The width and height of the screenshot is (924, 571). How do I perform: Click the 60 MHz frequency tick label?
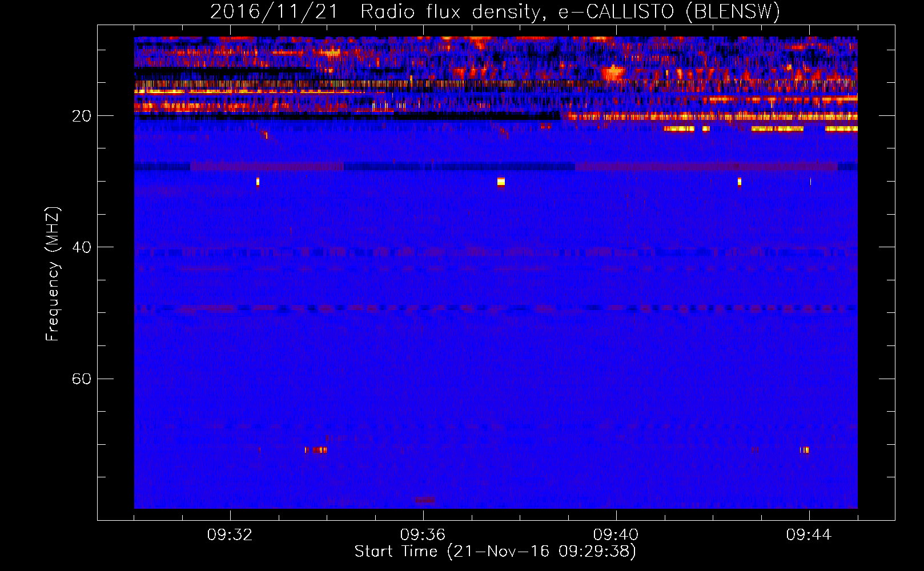[x=81, y=379]
